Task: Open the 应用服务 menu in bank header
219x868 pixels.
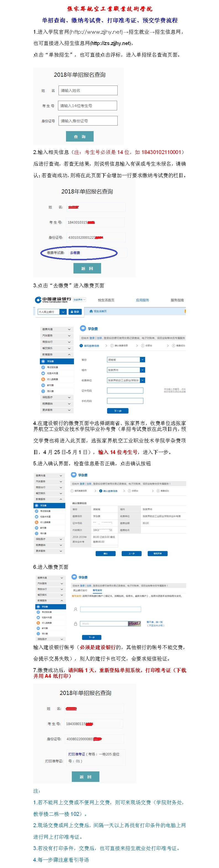Action: (142, 300)
